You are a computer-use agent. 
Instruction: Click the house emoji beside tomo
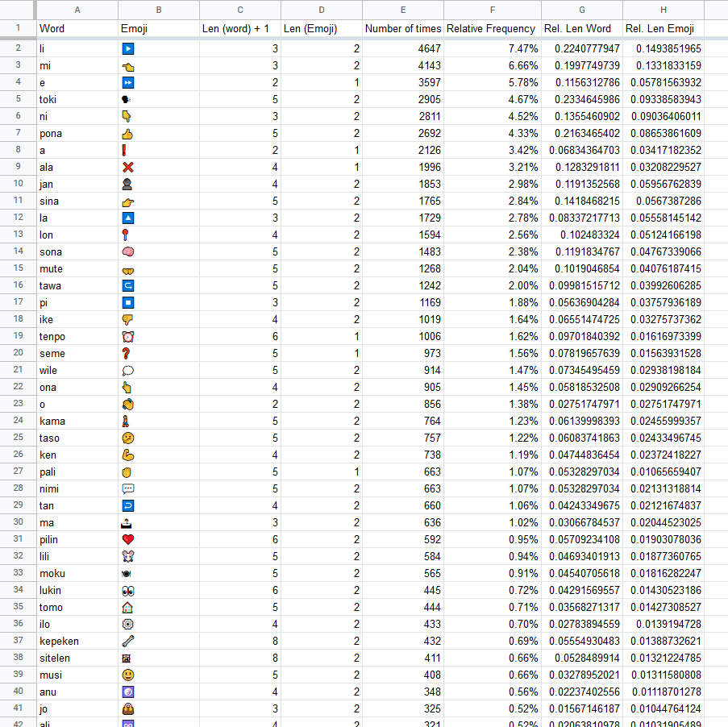(x=127, y=607)
